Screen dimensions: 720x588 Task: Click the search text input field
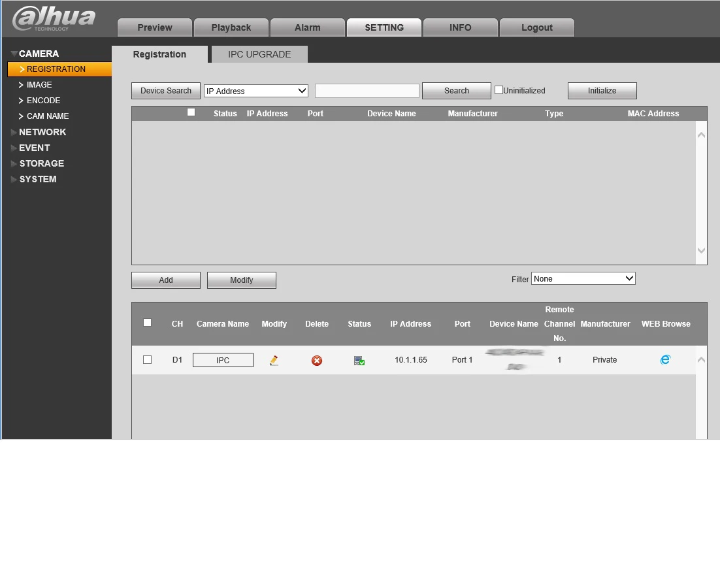coord(367,90)
